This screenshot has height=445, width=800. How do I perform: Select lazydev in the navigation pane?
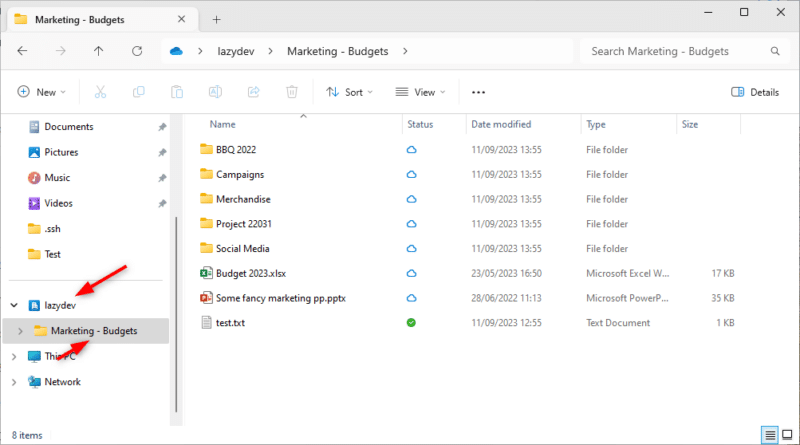point(60,305)
